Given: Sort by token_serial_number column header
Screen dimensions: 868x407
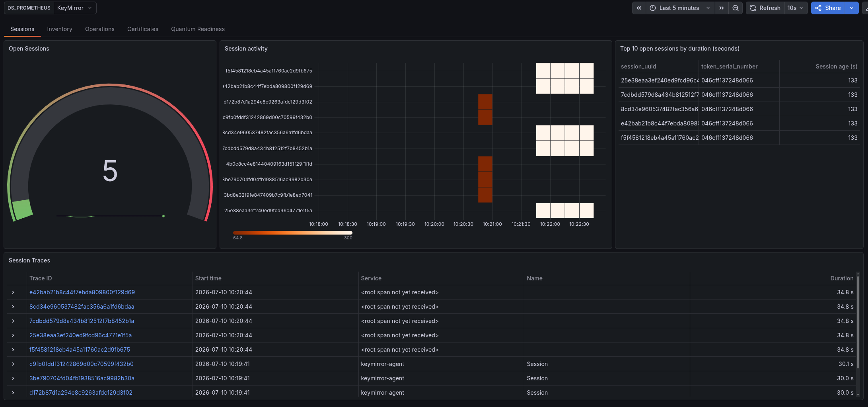Looking at the screenshot, I should click(x=729, y=67).
